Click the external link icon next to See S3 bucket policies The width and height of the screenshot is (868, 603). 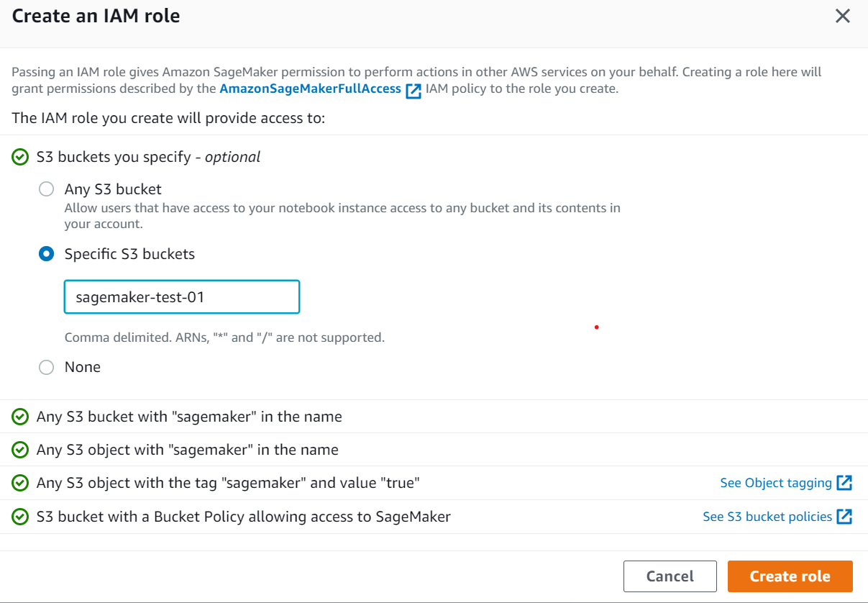844,516
